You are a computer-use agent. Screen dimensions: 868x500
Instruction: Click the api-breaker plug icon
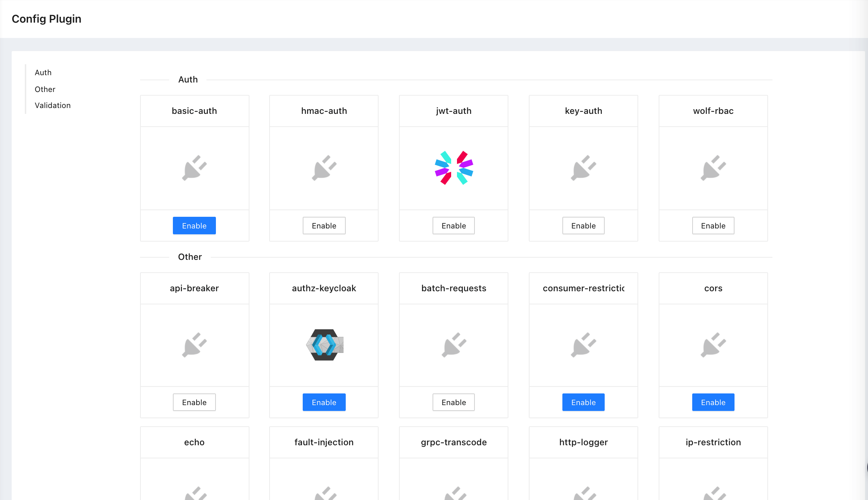194,345
